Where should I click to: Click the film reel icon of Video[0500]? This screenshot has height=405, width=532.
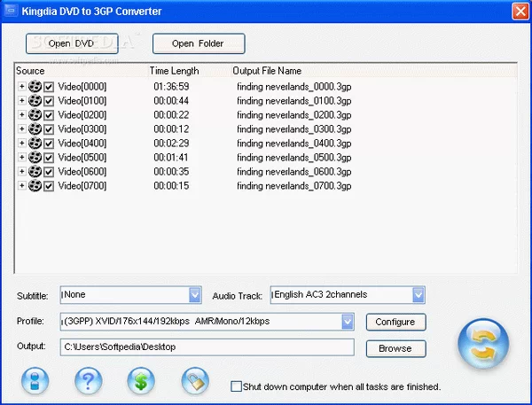click(x=35, y=158)
